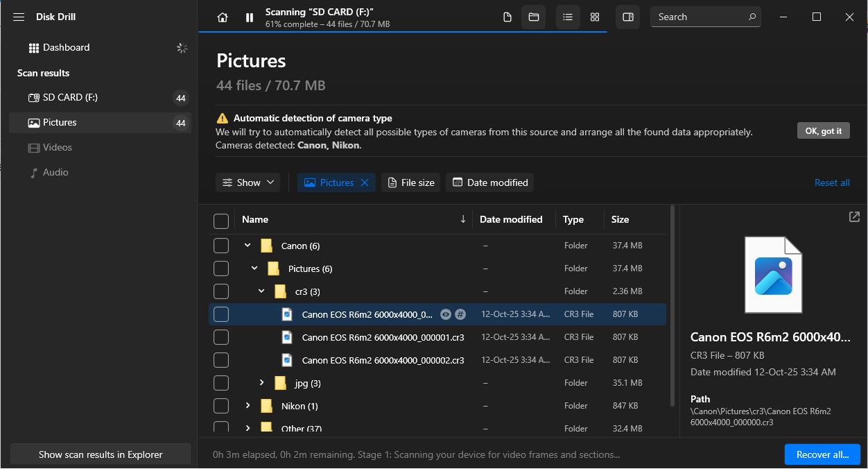
Task: Click the Nikon (1) folder icon
Action: (x=266, y=406)
